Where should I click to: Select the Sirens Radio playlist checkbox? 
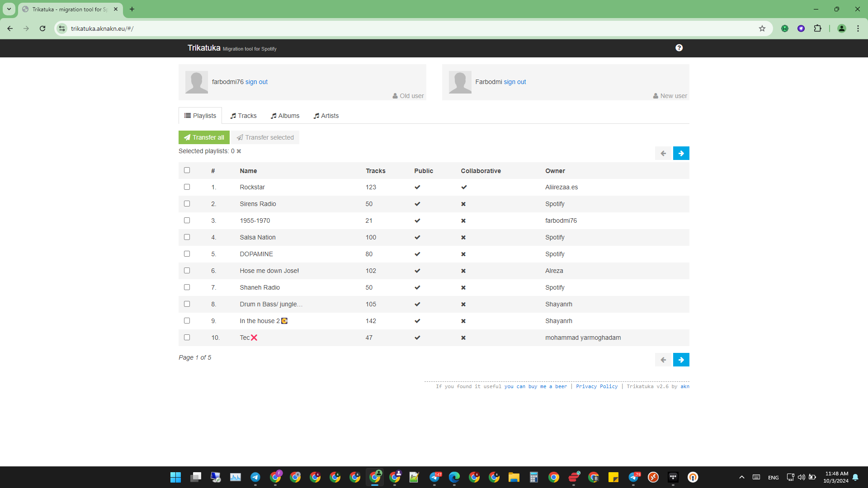click(x=187, y=204)
